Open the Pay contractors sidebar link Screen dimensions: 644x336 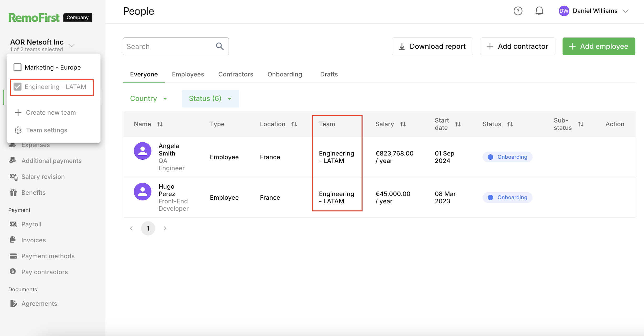point(45,272)
